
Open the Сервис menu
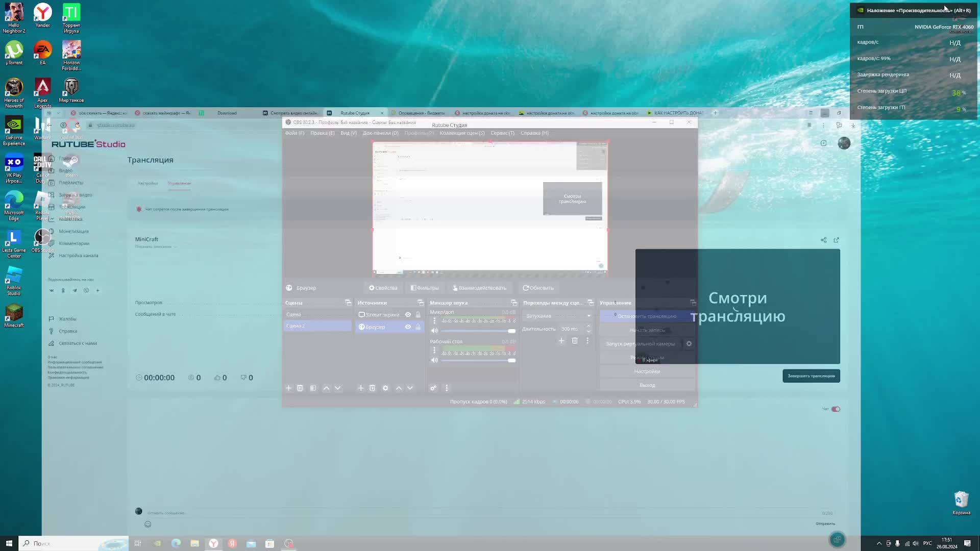click(502, 133)
